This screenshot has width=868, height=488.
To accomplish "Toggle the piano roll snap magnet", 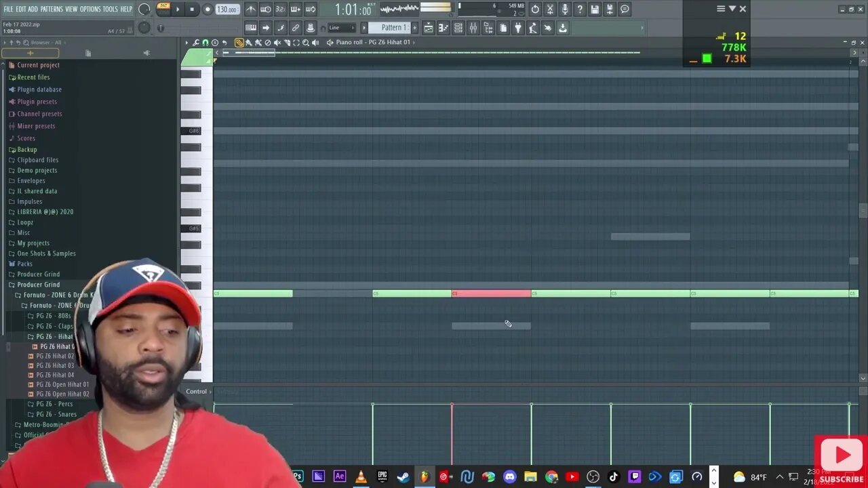I will point(205,42).
